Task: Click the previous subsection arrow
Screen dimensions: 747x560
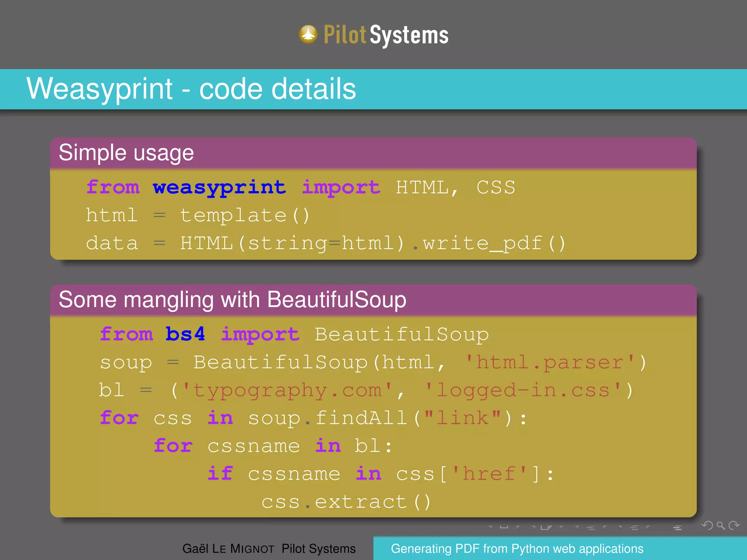Action: (x=577, y=527)
